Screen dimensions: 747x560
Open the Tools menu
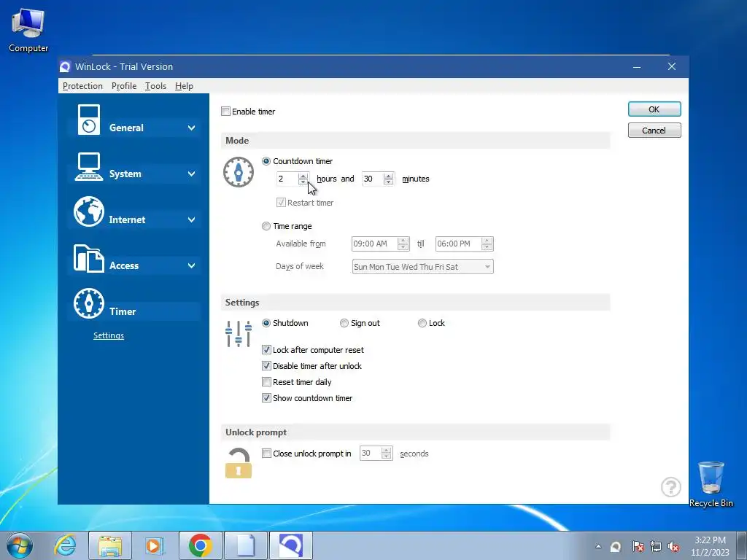156,86
